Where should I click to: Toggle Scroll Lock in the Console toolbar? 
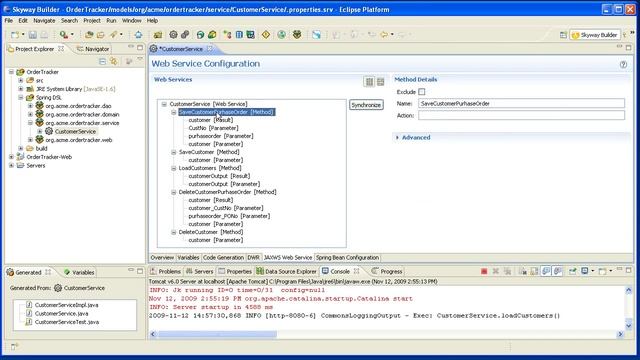[x=534, y=271]
